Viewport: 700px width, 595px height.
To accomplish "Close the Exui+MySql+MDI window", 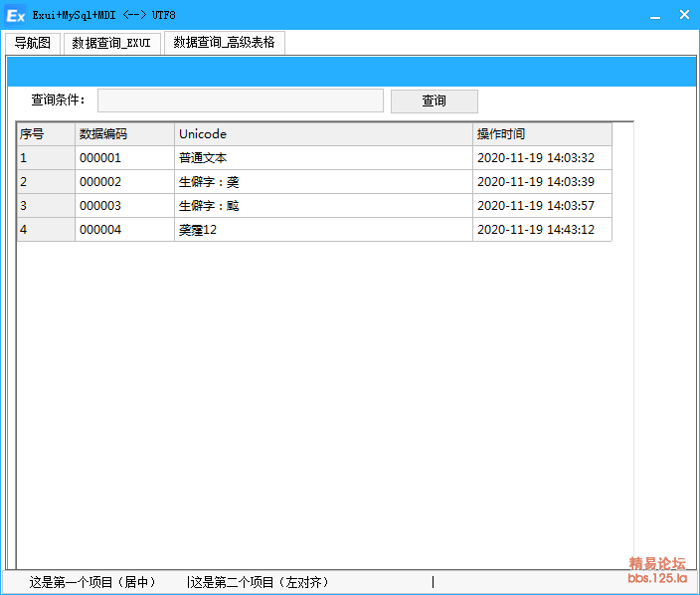I will 684,15.
